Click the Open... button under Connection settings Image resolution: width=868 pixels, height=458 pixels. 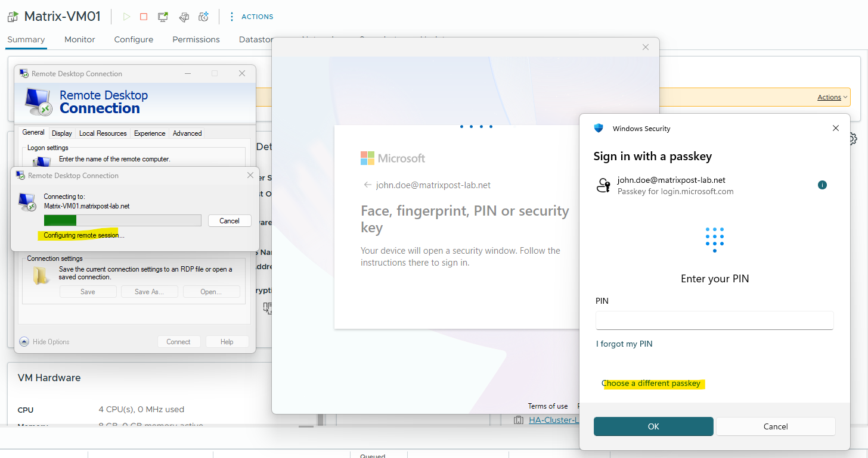tap(211, 292)
